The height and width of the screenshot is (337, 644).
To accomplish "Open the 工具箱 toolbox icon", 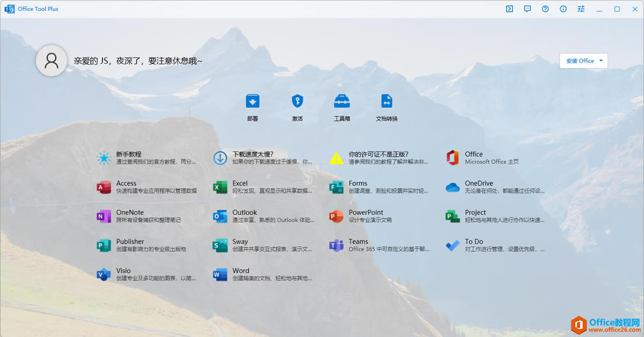I will pyautogui.click(x=342, y=101).
